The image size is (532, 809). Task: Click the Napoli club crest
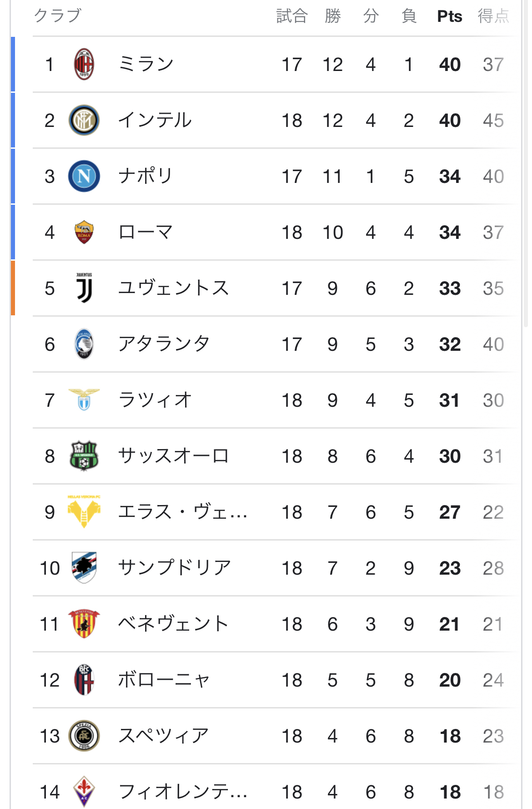[x=84, y=176]
